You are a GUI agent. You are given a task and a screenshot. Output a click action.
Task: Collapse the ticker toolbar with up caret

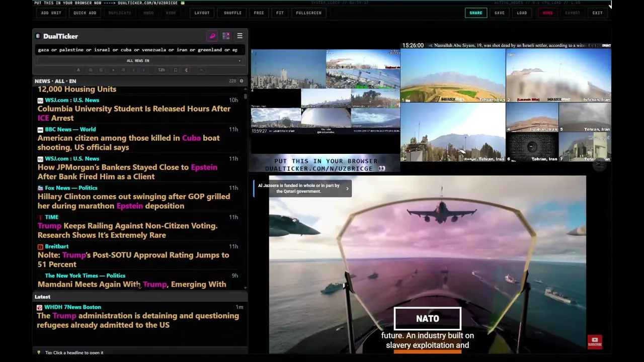coord(201,70)
